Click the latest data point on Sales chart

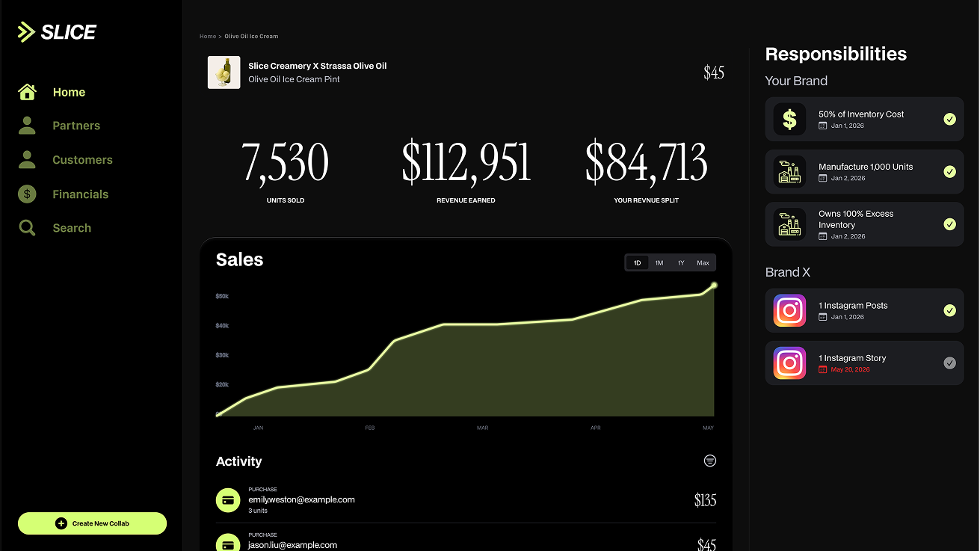point(715,285)
